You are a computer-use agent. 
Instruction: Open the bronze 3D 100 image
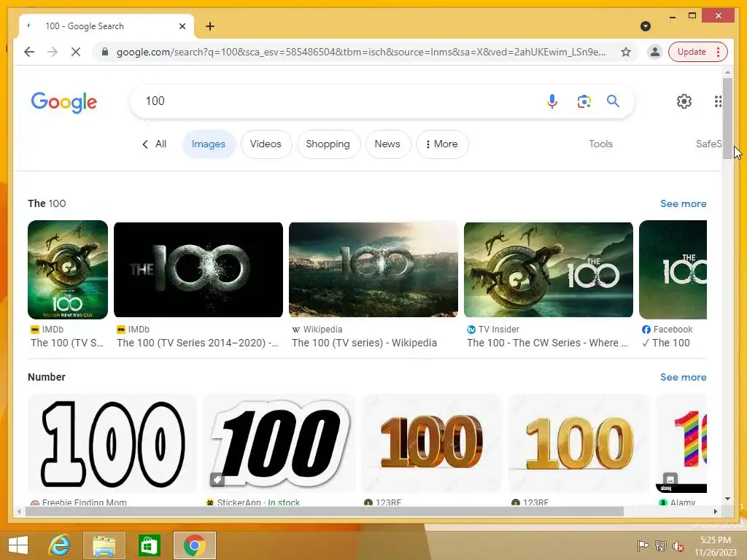point(432,443)
